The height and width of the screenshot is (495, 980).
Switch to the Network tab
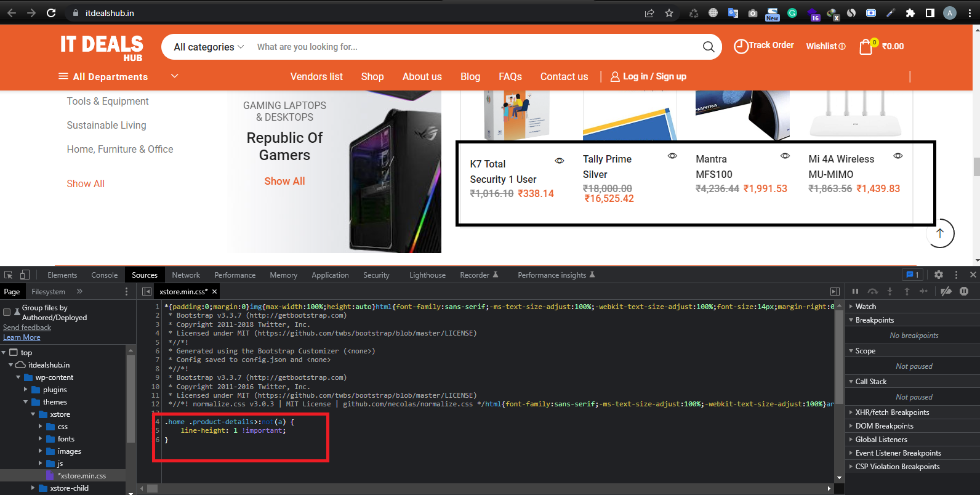[x=186, y=275]
